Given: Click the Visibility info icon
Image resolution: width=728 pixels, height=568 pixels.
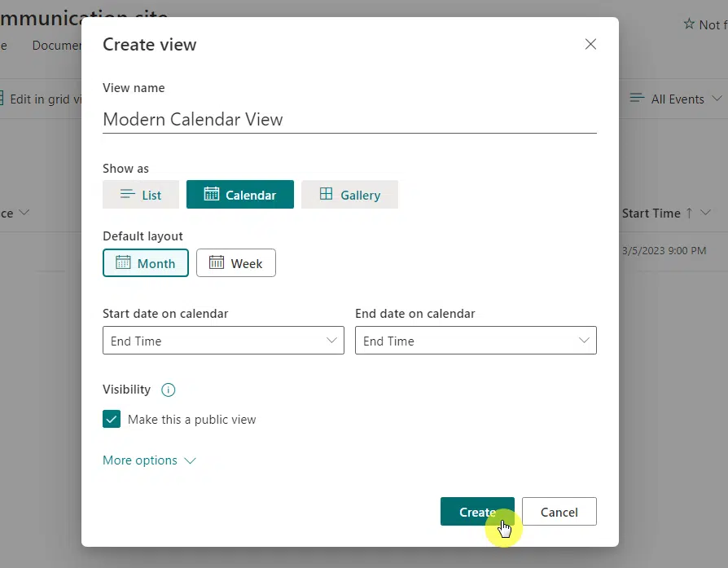Looking at the screenshot, I should pos(168,390).
